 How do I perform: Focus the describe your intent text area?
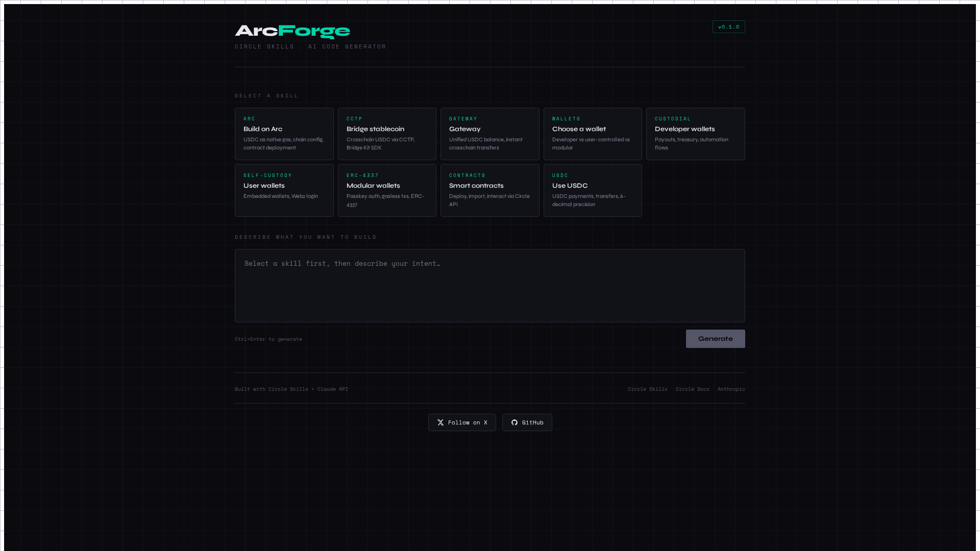[x=490, y=286]
